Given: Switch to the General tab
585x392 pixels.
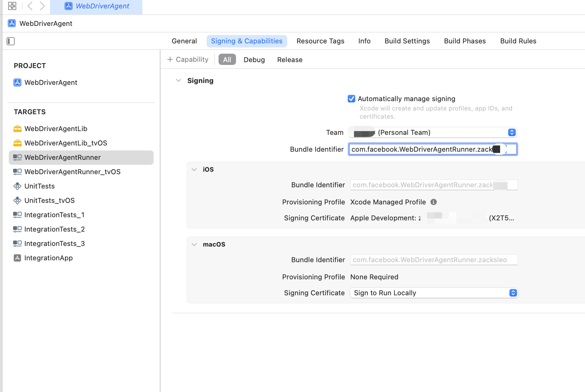Looking at the screenshot, I should (184, 41).
